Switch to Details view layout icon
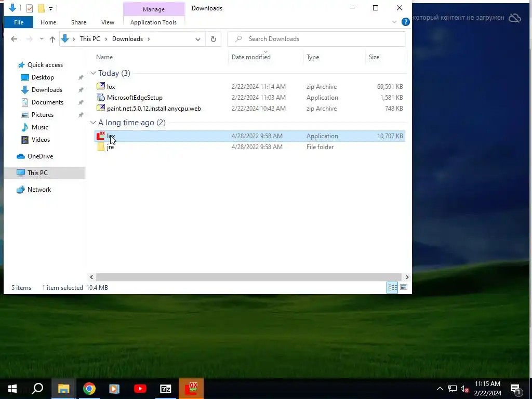This screenshot has width=532, height=399. tap(393, 288)
